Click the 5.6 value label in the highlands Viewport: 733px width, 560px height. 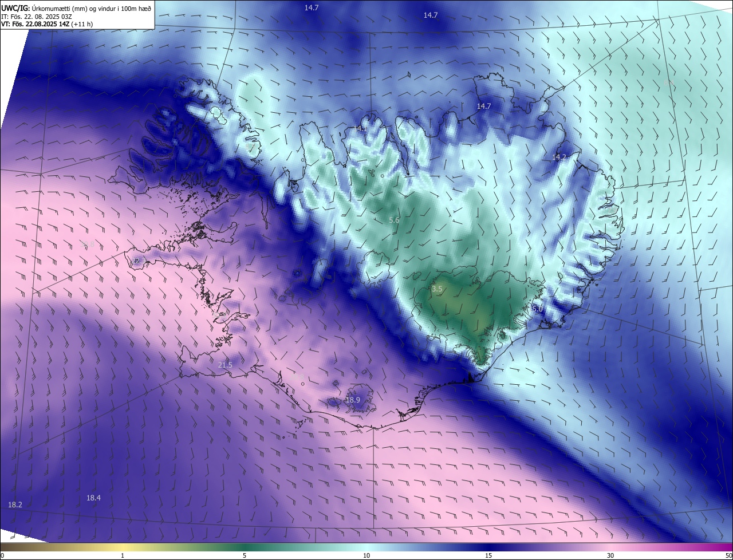(x=394, y=220)
